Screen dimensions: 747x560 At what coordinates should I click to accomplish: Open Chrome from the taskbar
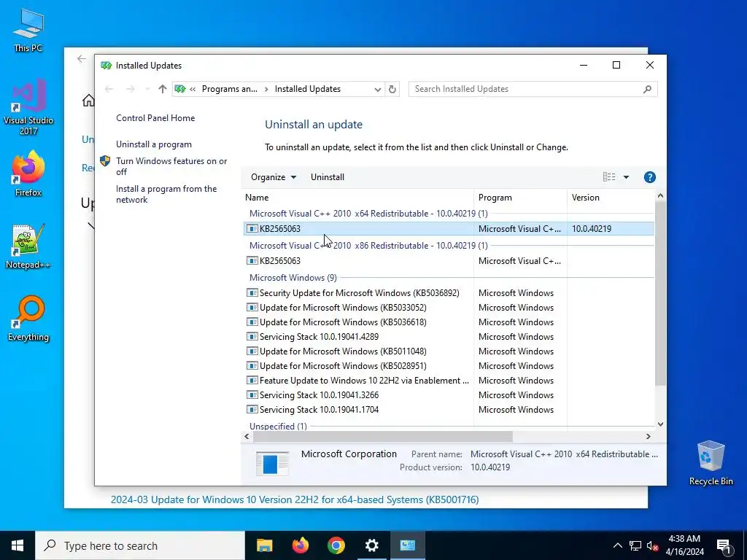[x=336, y=545]
